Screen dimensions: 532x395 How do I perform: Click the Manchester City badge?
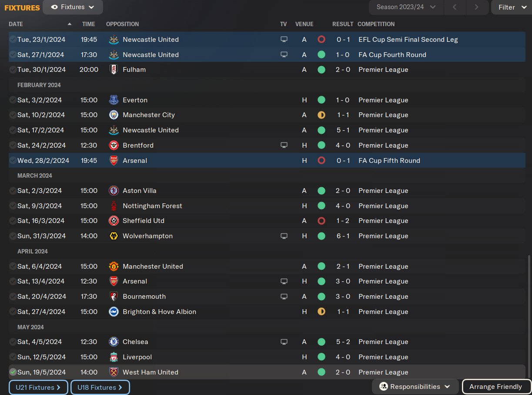[x=114, y=115]
